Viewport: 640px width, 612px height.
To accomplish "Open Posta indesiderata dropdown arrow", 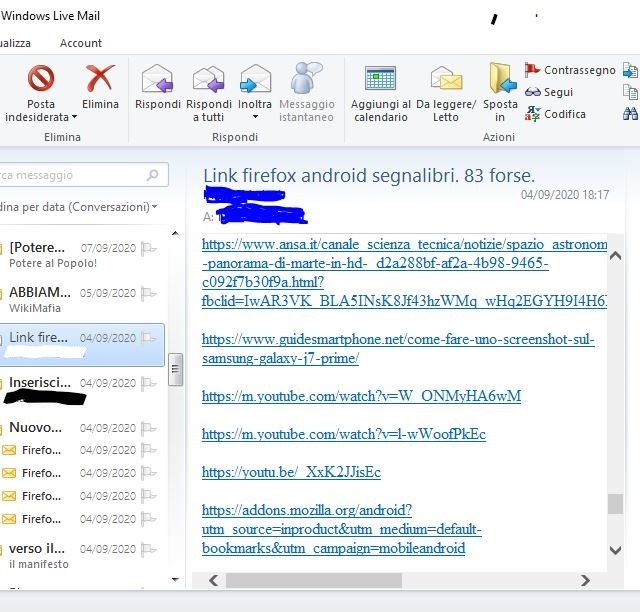I will [x=74, y=117].
